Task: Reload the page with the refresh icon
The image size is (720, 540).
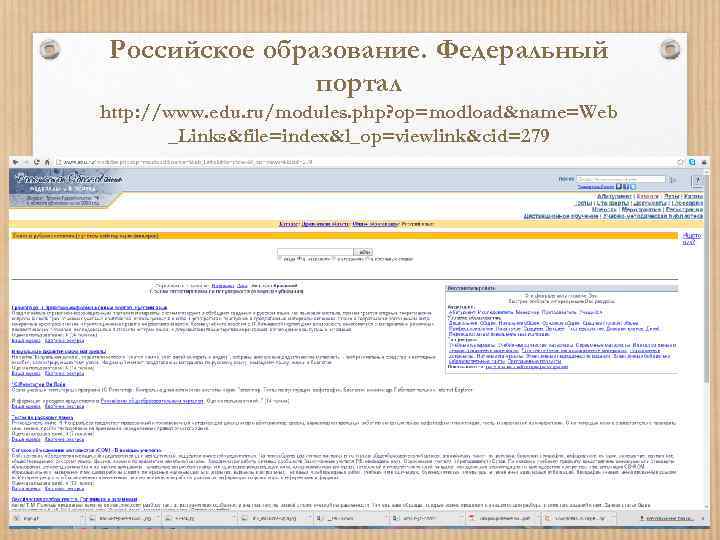Action: click(x=36, y=163)
